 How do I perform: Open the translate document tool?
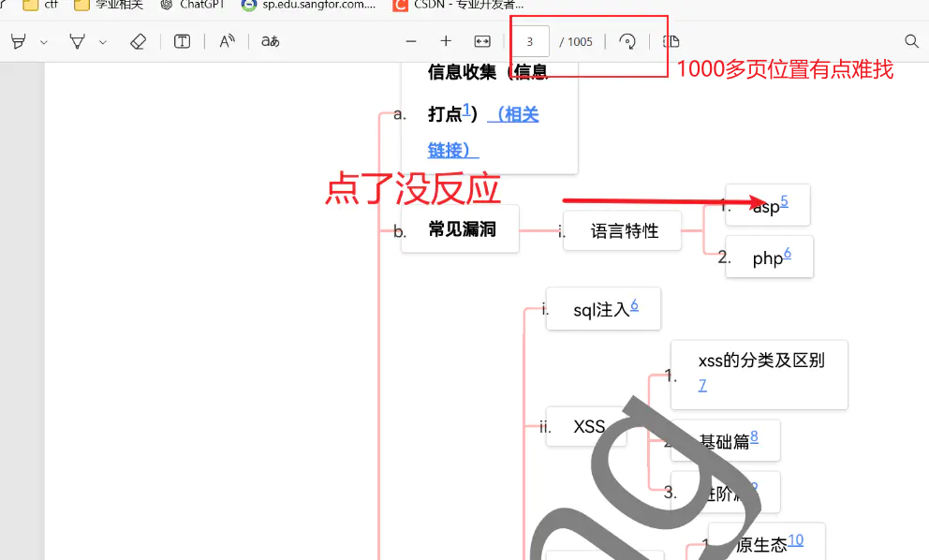[x=270, y=41]
